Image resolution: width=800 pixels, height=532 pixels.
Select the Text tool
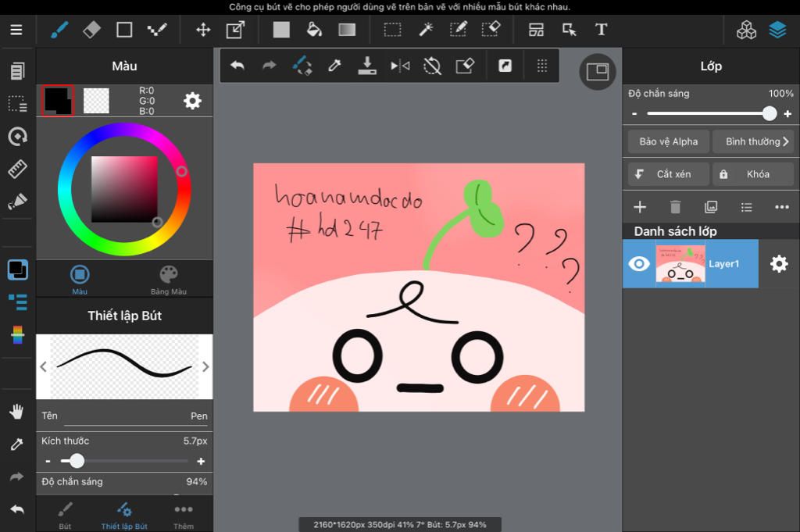(x=601, y=30)
